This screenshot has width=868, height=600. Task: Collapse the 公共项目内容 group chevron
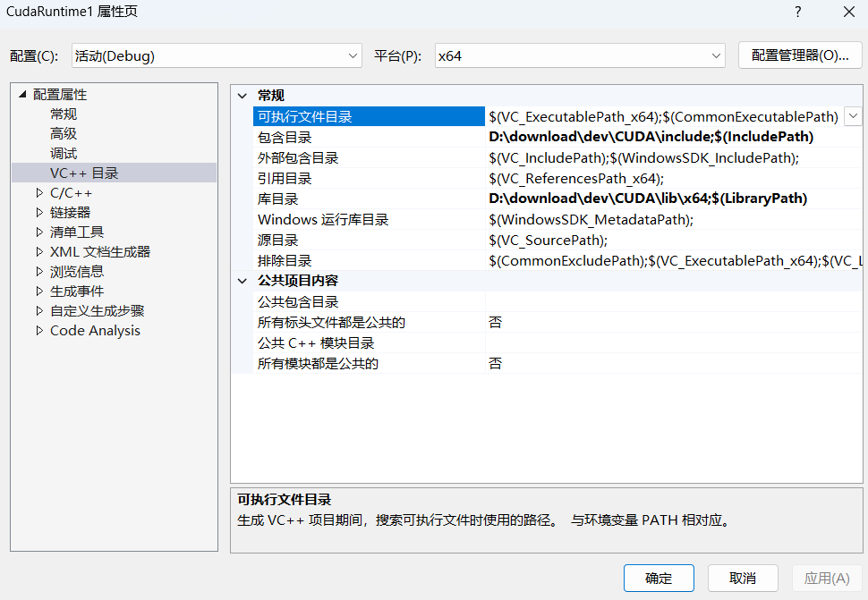coord(243,282)
